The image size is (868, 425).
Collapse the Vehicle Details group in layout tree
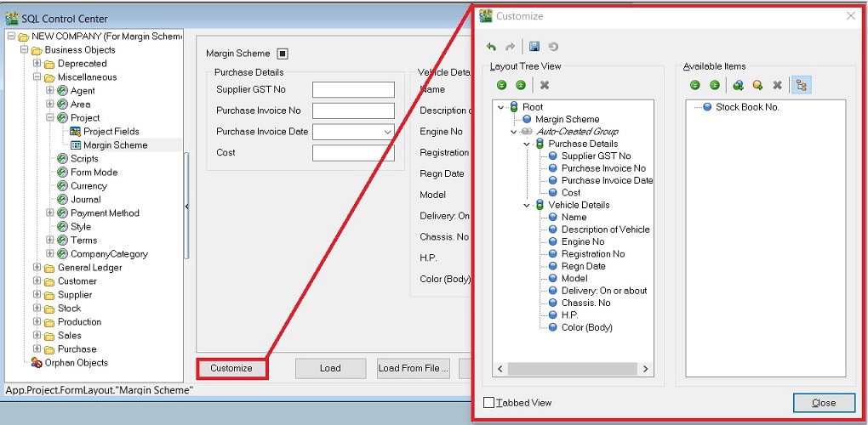[x=527, y=205]
